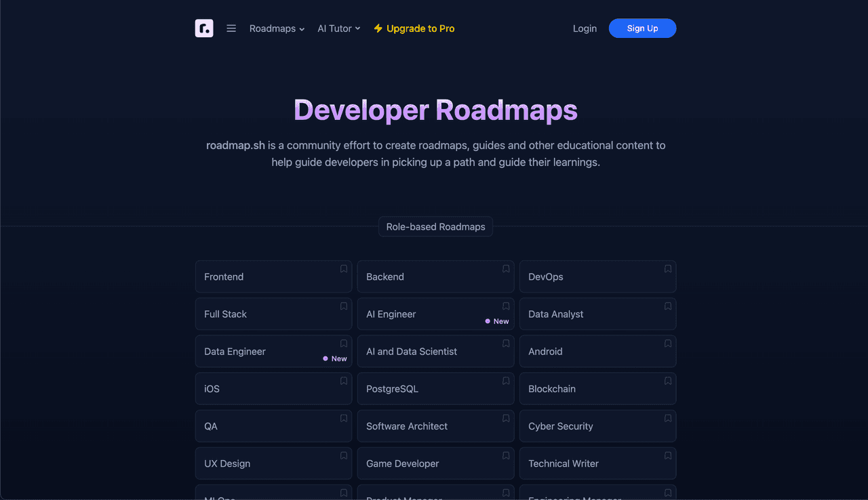Select Upgrade to Pro in navbar

[420, 28]
